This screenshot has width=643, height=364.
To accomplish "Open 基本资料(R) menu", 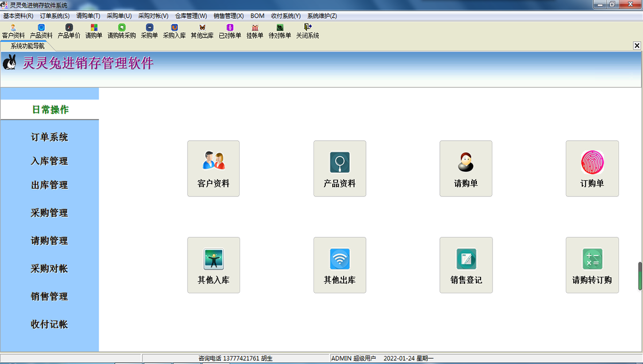I will click(18, 16).
